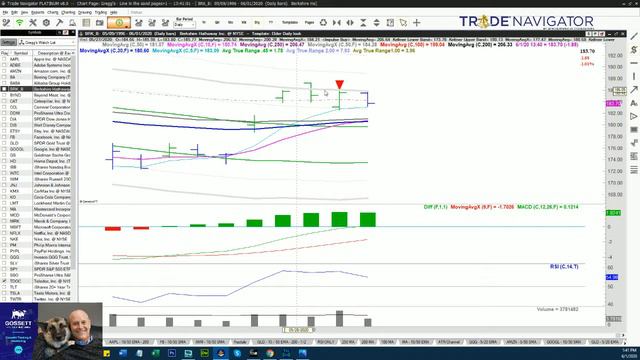
Task: Pin the Symbols panel
Action: point(66,32)
